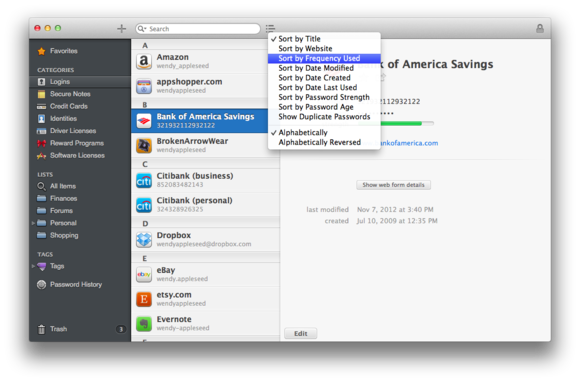The image size is (580, 382).
Task: Click the Favorites star icon
Action: pos(41,51)
